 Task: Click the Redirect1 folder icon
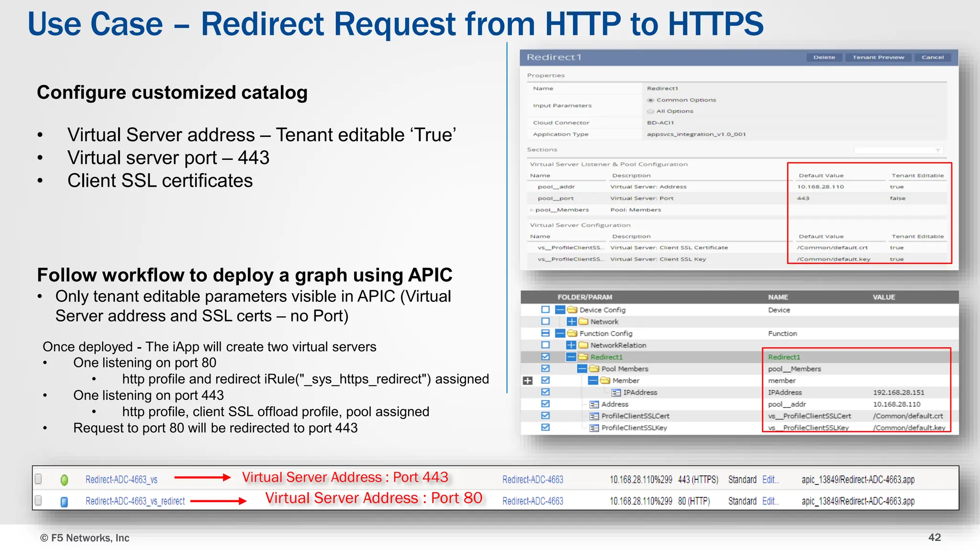[583, 357]
